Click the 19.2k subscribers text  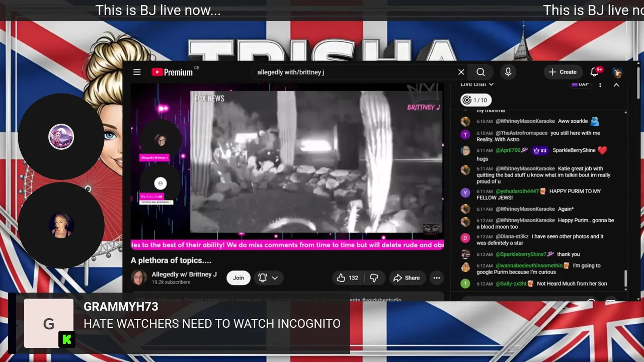(171, 283)
